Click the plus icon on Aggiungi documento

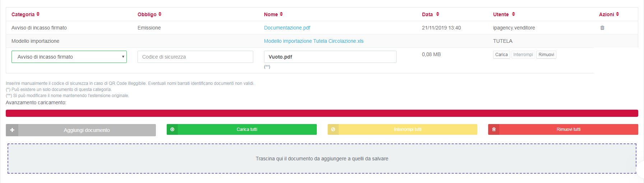(x=12, y=130)
